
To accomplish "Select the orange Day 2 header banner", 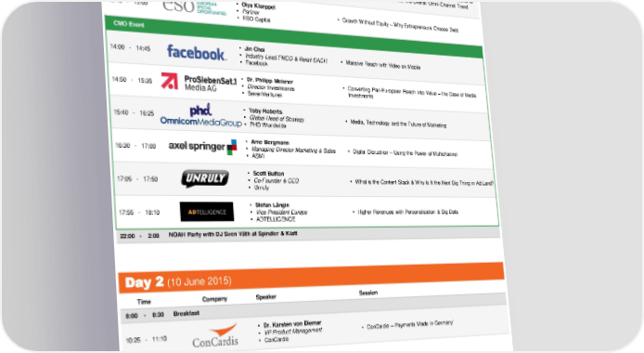I will click(x=311, y=277).
